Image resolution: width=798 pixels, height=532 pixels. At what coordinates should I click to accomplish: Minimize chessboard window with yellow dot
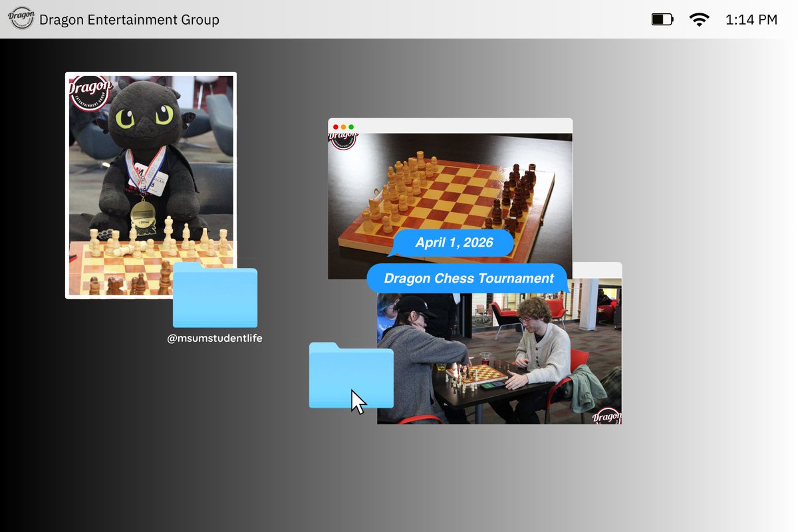(344, 126)
